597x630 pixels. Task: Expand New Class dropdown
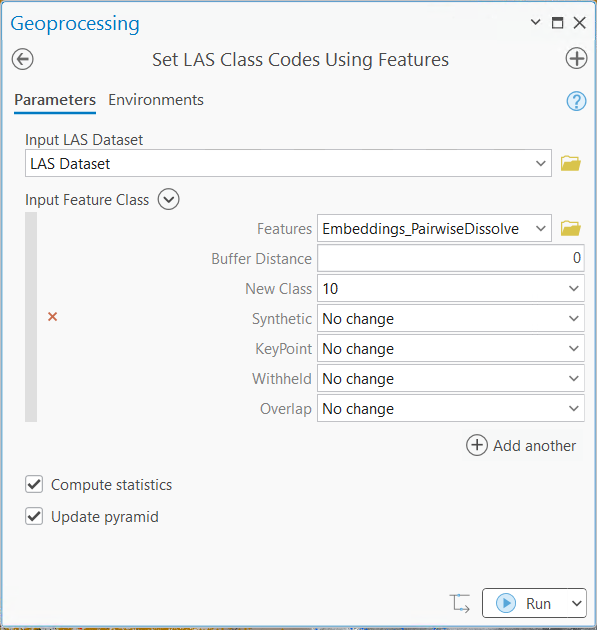(574, 288)
